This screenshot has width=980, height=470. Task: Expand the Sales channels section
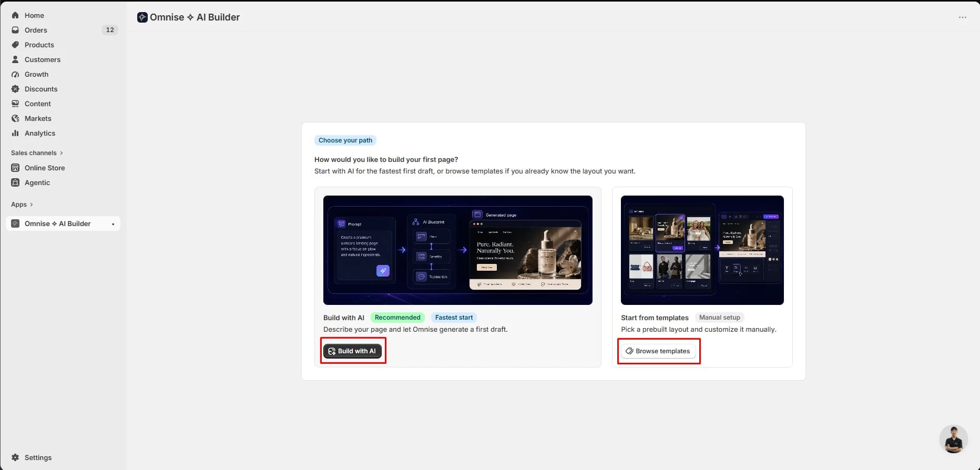pyautogui.click(x=37, y=153)
